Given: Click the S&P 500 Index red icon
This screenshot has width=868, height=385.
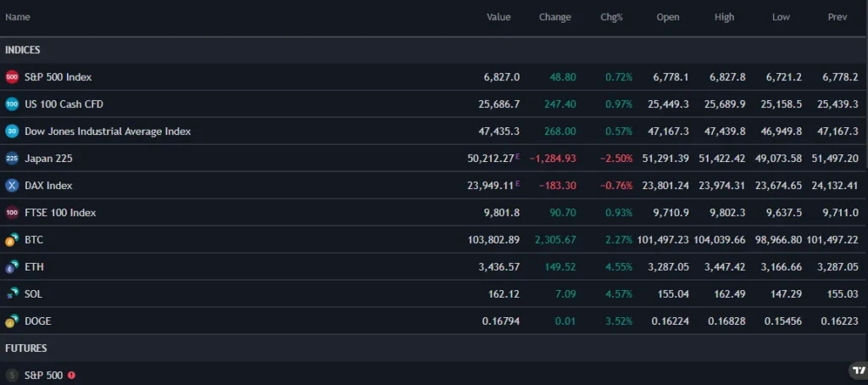Looking at the screenshot, I should tap(12, 77).
